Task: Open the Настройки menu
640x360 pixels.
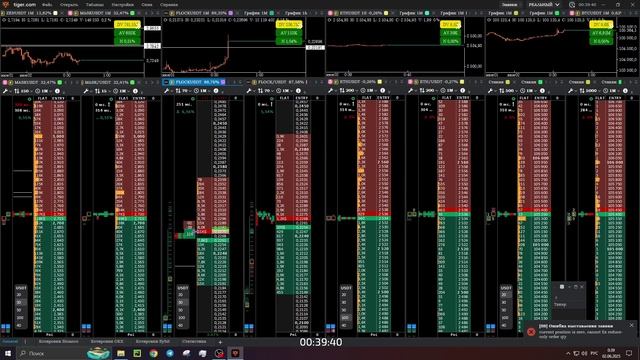Action: pos(122,4)
